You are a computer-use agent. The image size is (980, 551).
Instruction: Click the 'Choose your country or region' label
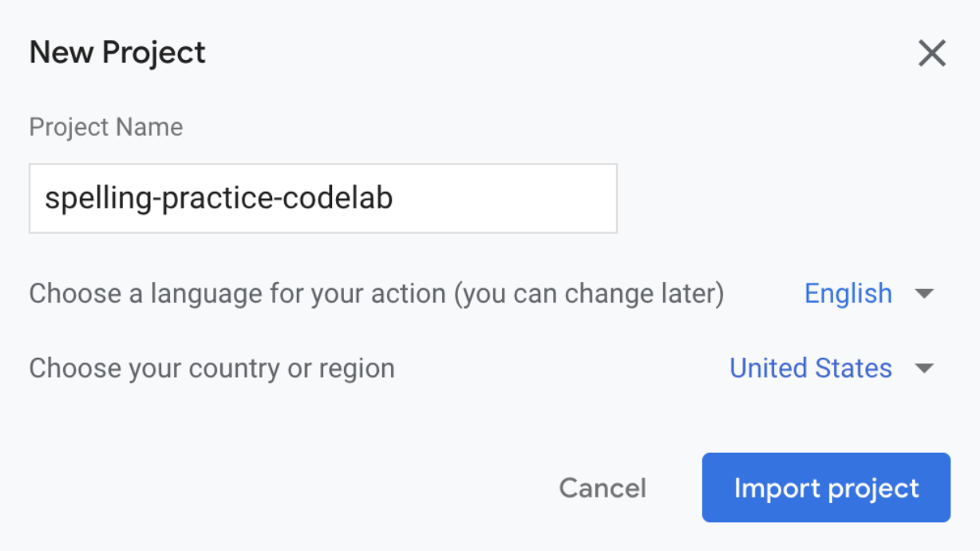[x=211, y=368]
